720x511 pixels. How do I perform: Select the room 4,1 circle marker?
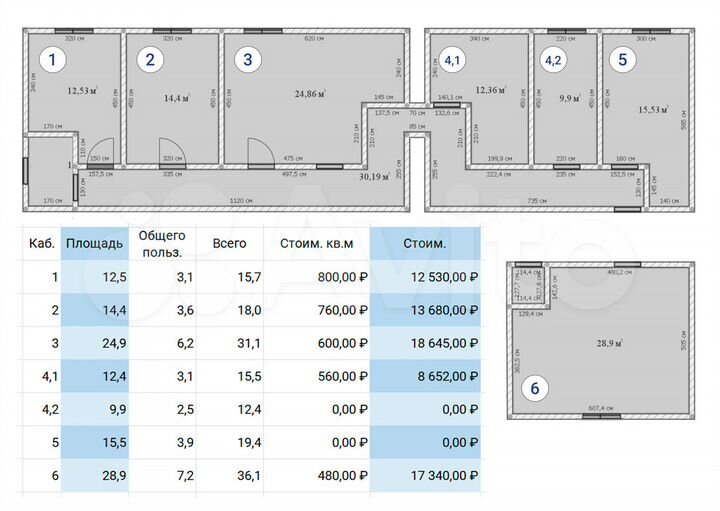point(453,60)
